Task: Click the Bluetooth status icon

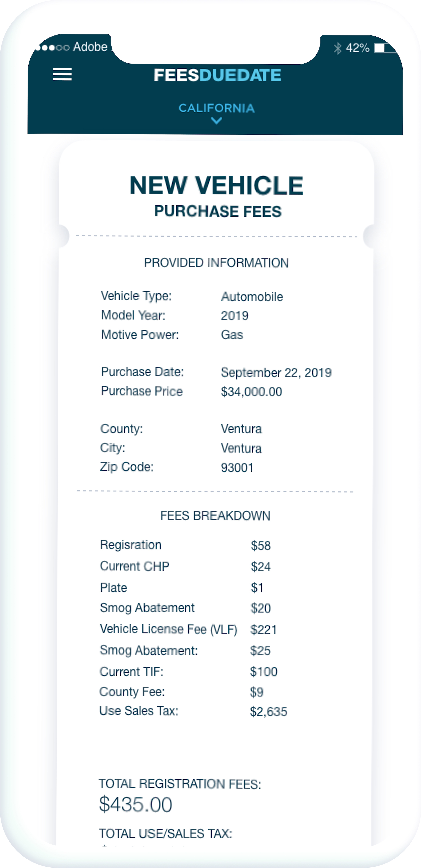Action: (337, 48)
